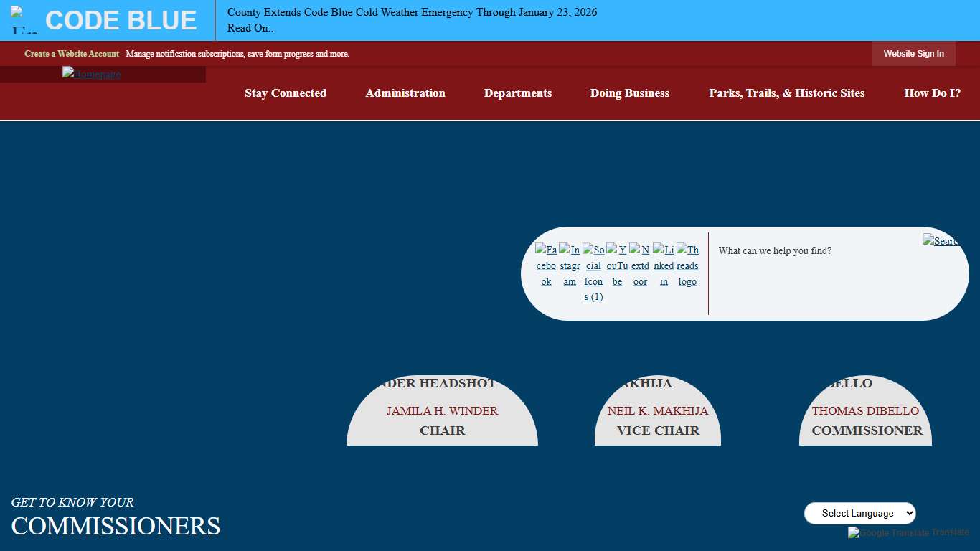
Task: Open the Stay Connected menu
Action: 285,93
